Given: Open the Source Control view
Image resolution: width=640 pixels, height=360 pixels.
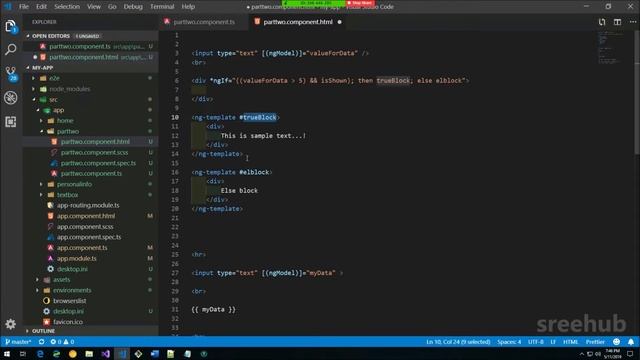Looking at the screenshot, I should pos(11,73).
